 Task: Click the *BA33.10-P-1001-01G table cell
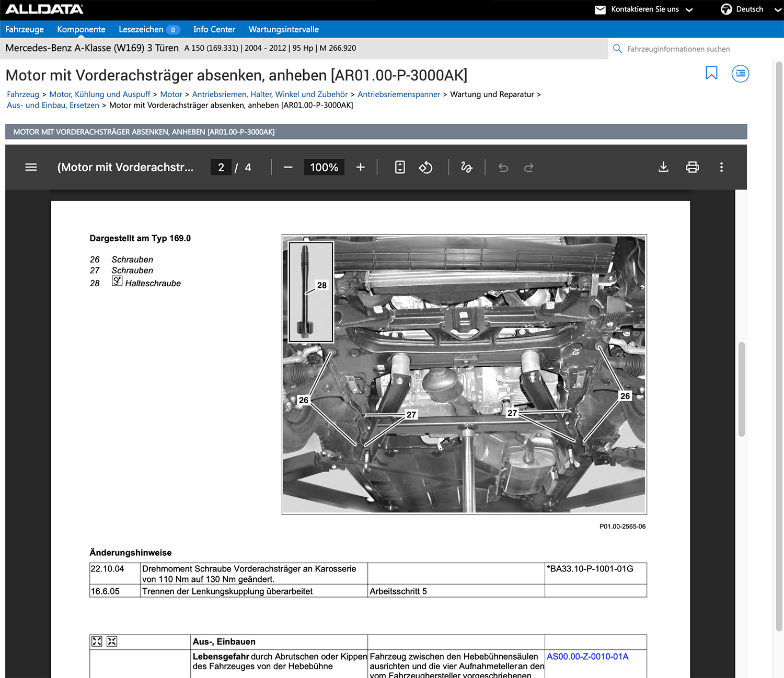coord(595,573)
